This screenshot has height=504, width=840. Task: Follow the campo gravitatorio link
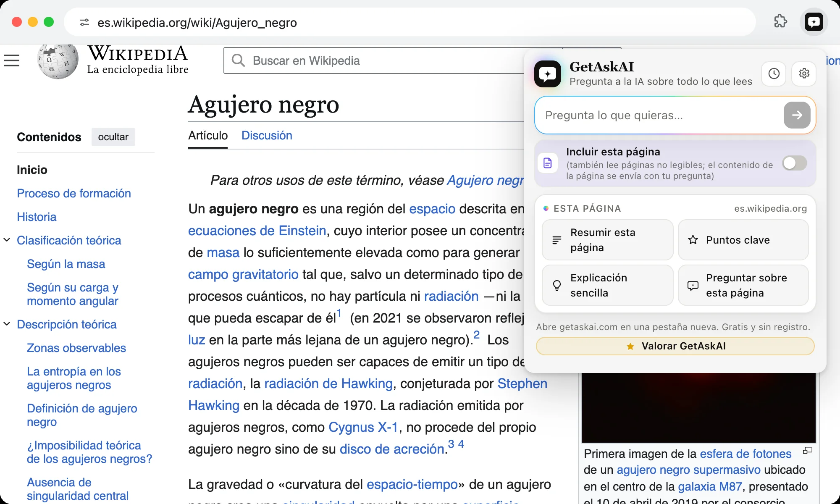(x=243, y=274)
